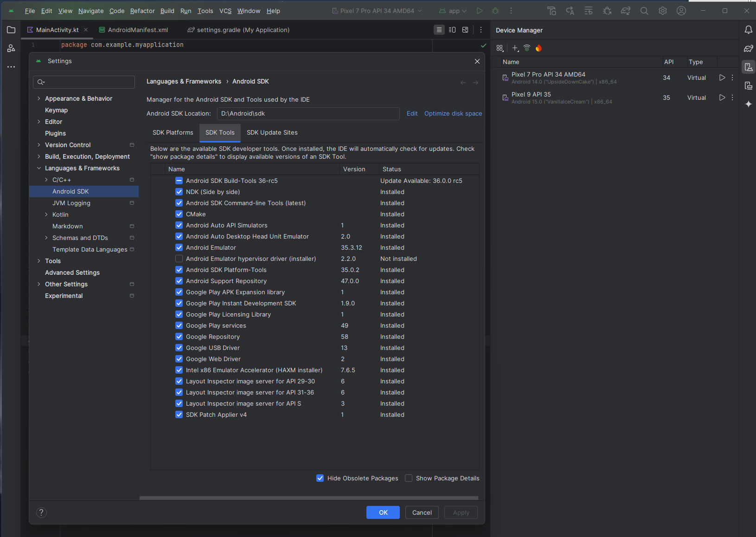Click the add device plus icon
This screenshot has width=756, height=537.
tap(515, 48)
